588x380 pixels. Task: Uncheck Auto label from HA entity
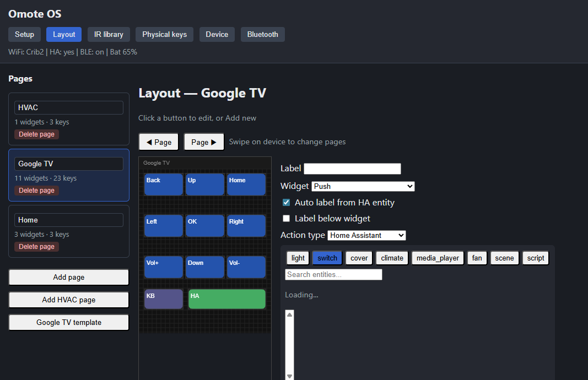tap(286, 202)
